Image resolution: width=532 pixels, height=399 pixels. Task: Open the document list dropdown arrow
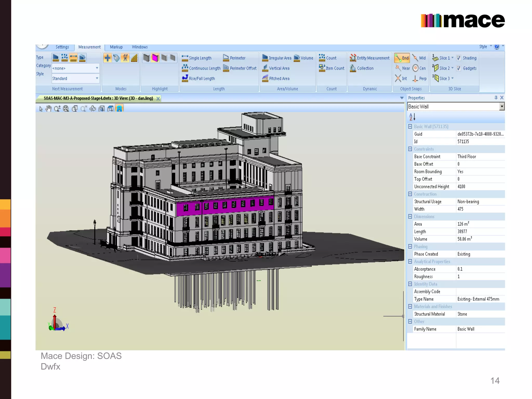coord(402,98)
